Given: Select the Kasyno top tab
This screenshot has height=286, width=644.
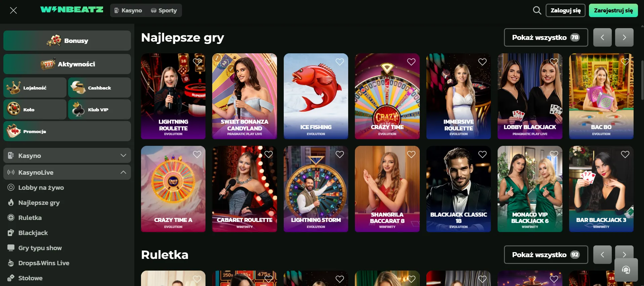Looking at the screenshot, I should (x=128, y=10).
